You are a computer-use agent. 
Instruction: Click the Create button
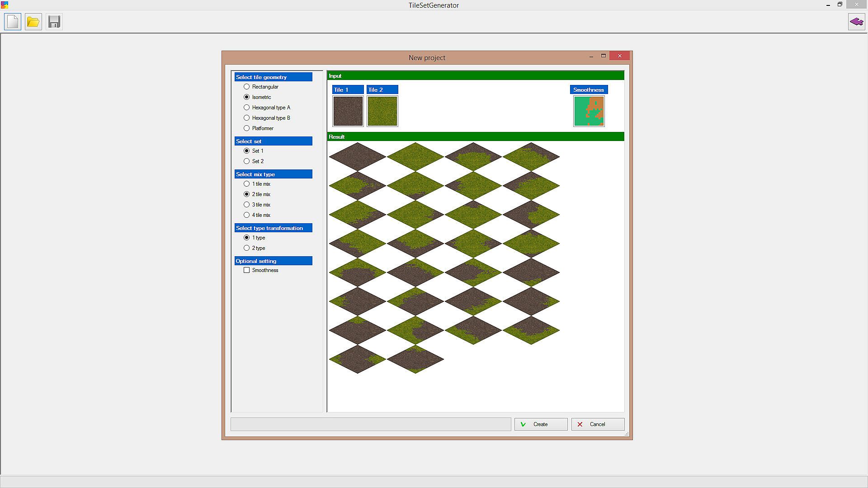coord(541,424)
